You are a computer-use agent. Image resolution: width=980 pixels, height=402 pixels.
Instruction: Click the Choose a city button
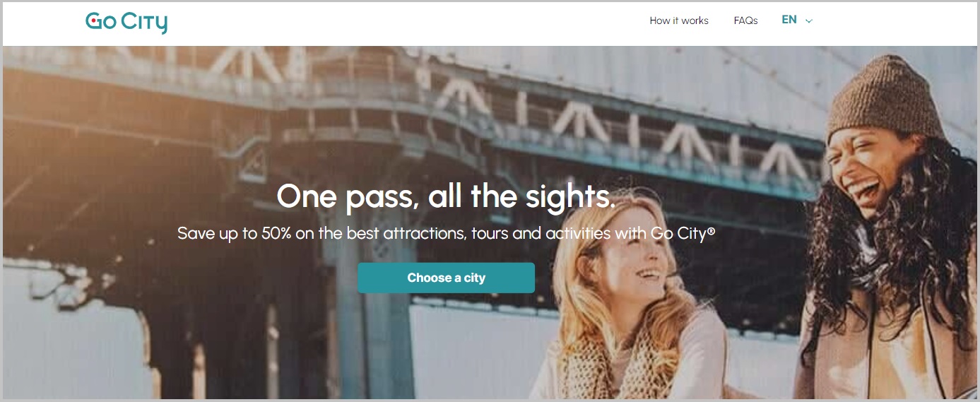coord(446,278)
